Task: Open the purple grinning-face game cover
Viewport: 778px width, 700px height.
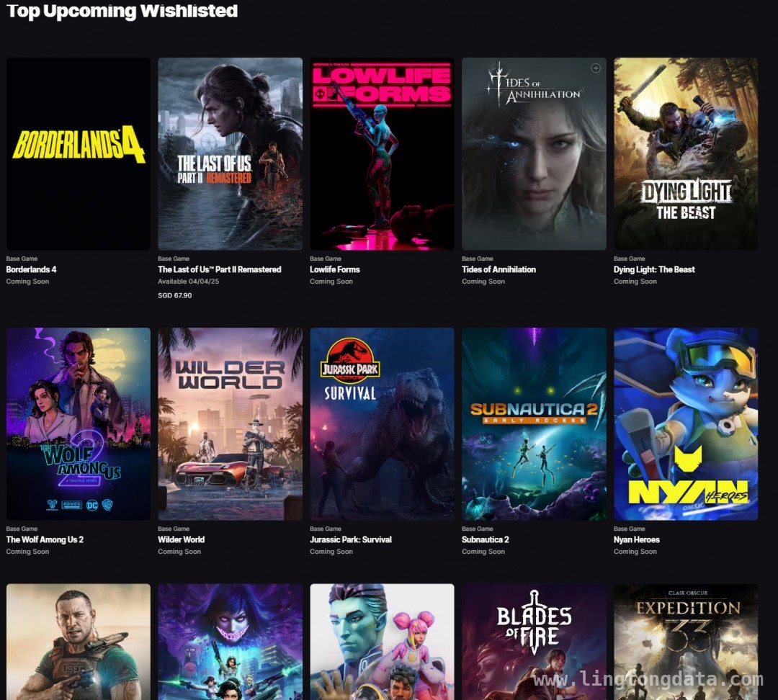Action: coord(231,642)
